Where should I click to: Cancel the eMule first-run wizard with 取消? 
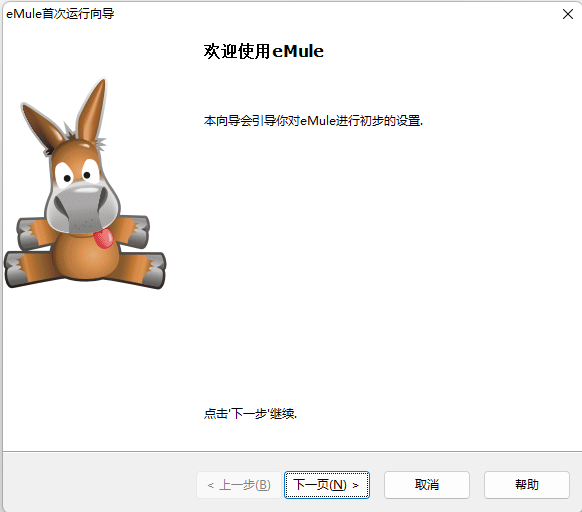coord(427,485)
